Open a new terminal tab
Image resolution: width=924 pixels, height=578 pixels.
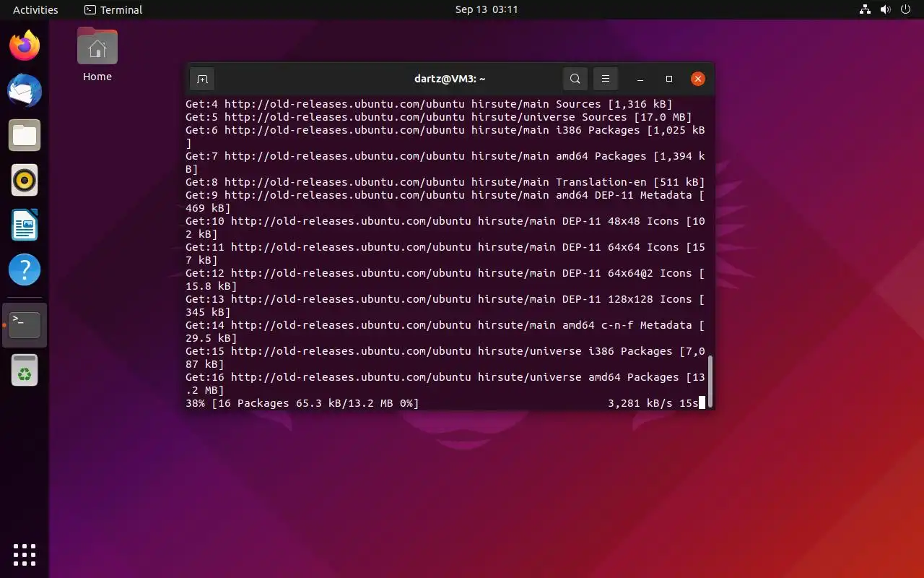(x=202, y=79)
